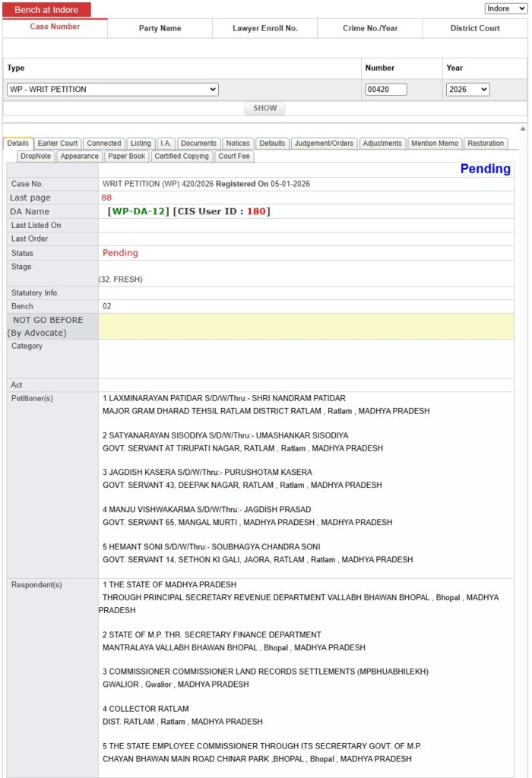Click the small scroll-up arrow icon
532x778 pixels.
[x=522, y=128]
